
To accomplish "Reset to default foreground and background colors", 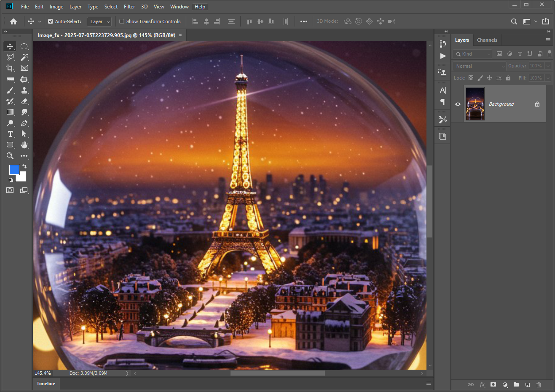I will tap(11, 180).
